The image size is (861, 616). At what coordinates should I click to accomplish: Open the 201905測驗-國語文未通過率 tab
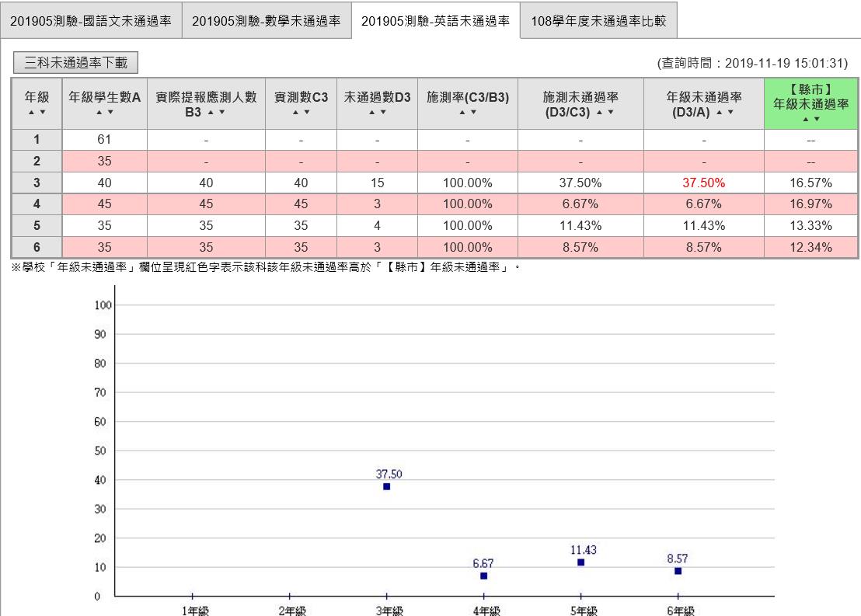pyautogui.click(x=91, y=21)
